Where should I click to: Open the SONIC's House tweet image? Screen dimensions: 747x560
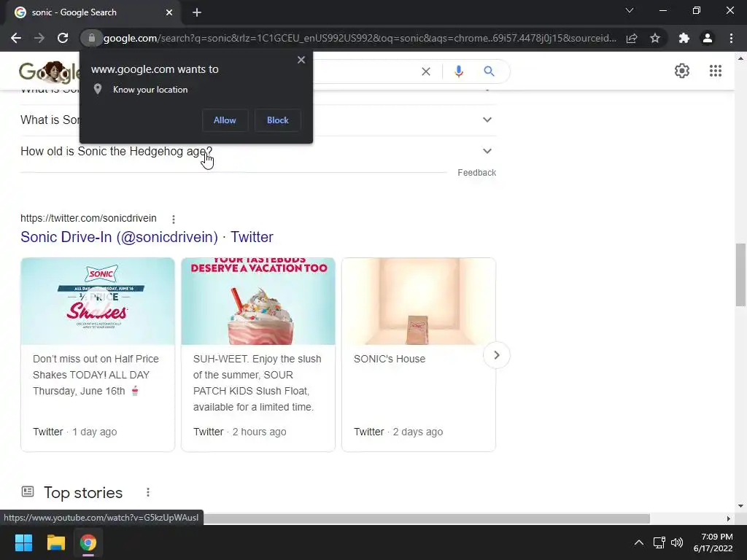click(x=419, y=301)
